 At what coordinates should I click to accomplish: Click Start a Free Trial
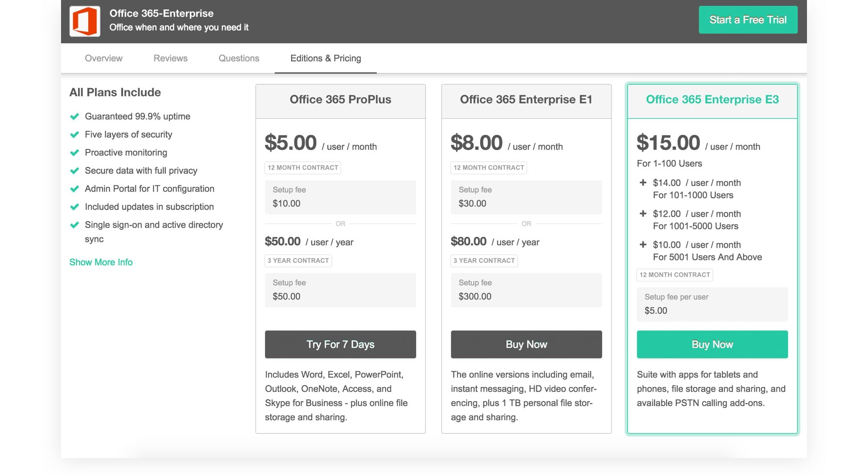pos(748,20)
